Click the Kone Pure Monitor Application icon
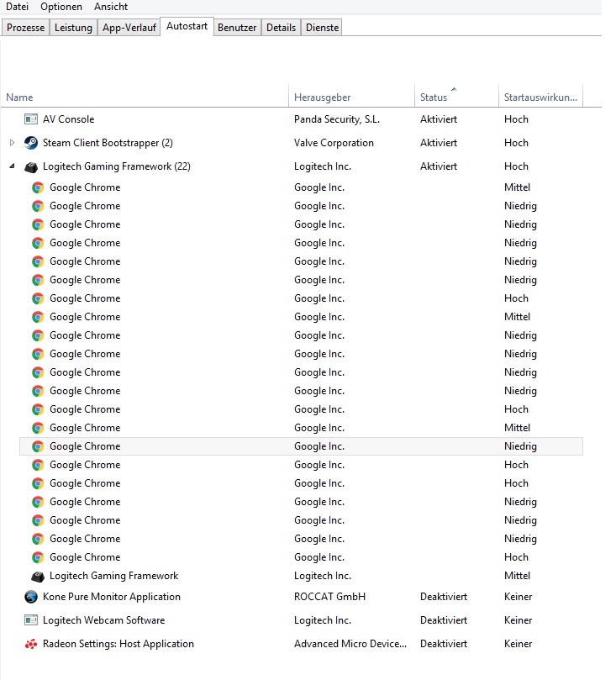Viewport: 616px width, 680px height. click(31, 597)
